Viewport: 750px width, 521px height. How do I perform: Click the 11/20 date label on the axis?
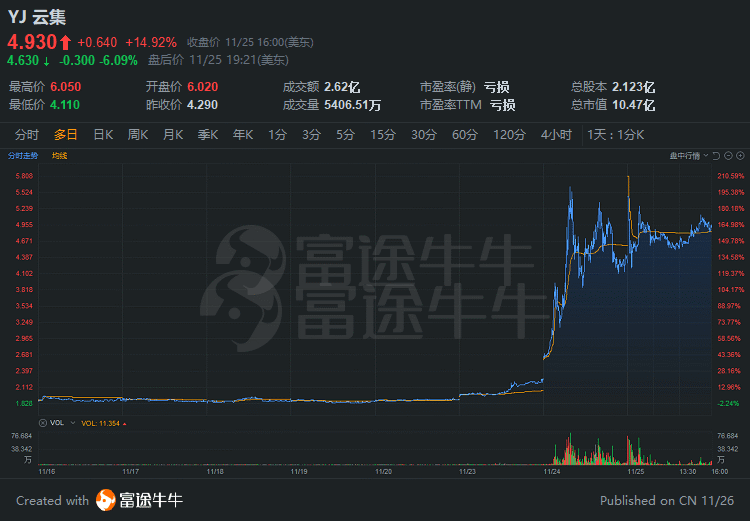pos(383,472)
